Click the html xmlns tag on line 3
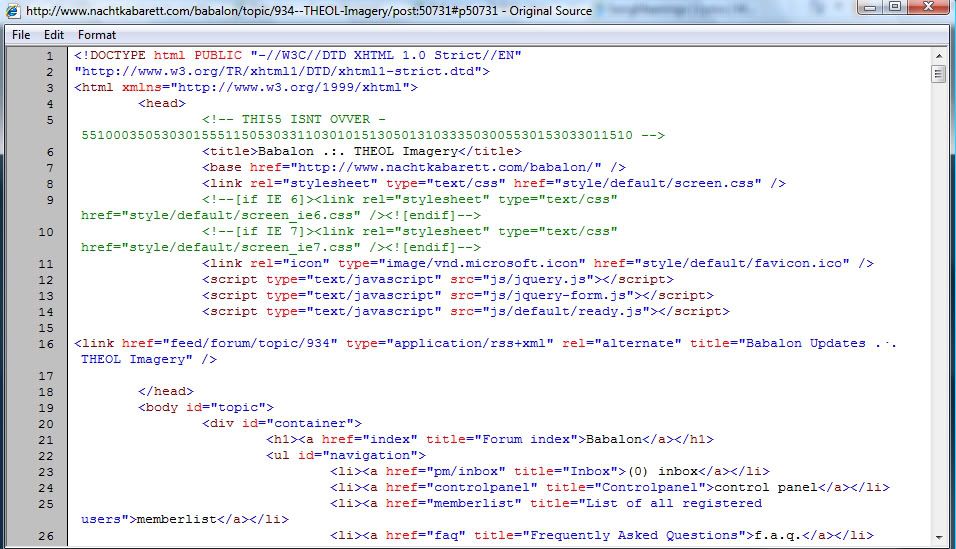The image size is (956, 549). pos(246,87)
